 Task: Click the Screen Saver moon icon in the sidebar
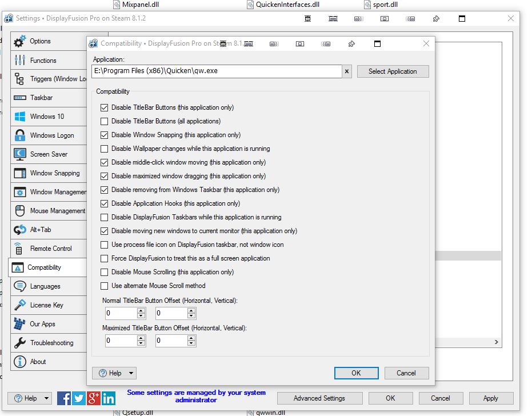(x=20, y=154)
